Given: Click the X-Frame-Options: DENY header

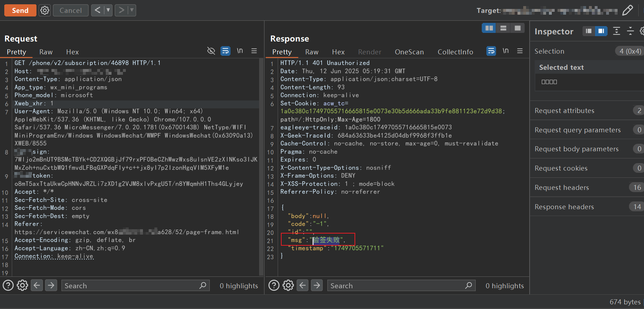Looking at the screenshot, I should (x=318, y=176).
